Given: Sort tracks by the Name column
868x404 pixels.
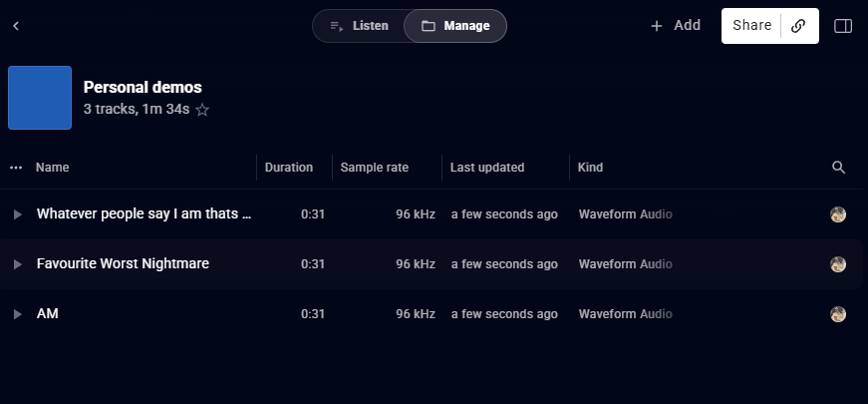Looking at the screenshot, I should click(x=53, y=168).
